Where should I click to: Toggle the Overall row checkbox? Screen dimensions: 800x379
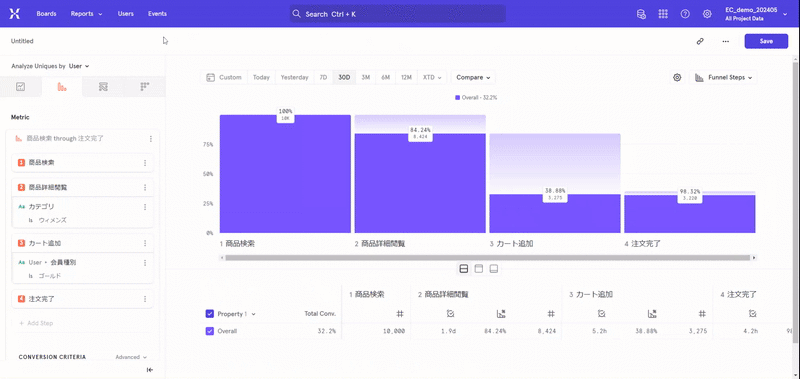[210, 331]
